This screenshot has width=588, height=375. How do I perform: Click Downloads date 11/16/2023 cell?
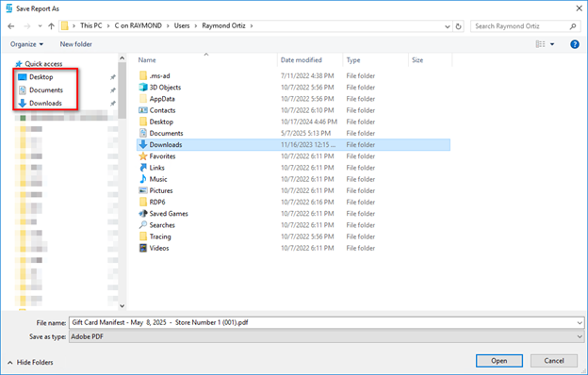click(x=308, y=145)
